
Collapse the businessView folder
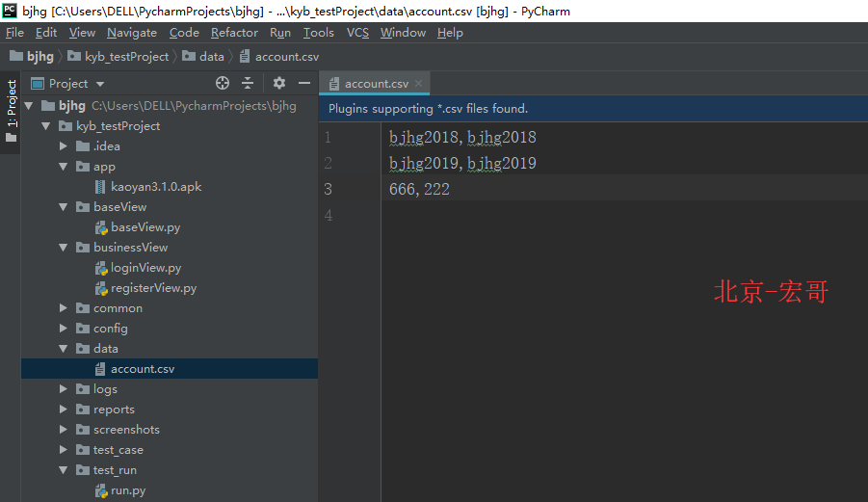pos(64,248)
